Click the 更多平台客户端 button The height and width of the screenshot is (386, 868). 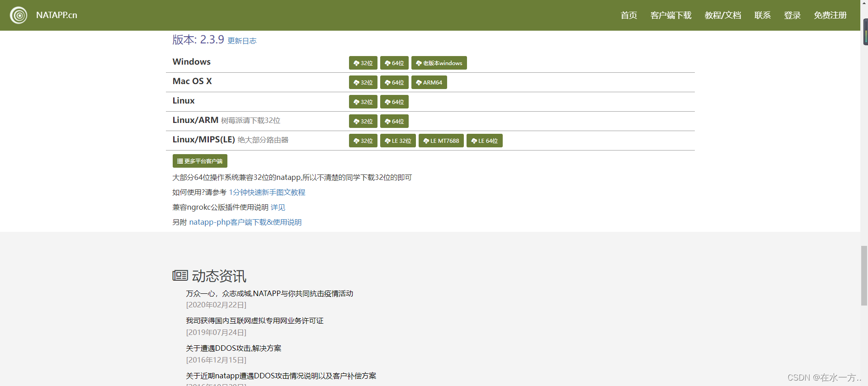click(x=200, y=161)
